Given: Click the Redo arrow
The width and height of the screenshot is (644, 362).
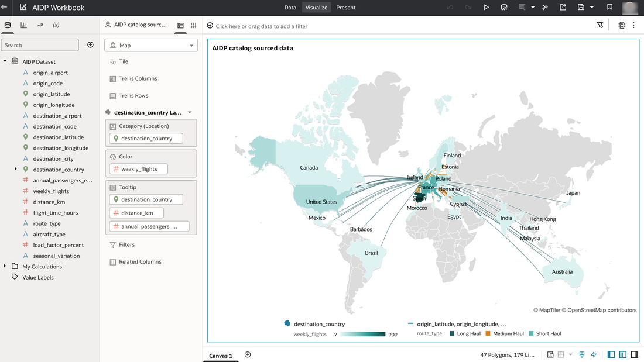Looking at the screenshot, I should click(x=468, y=8).
